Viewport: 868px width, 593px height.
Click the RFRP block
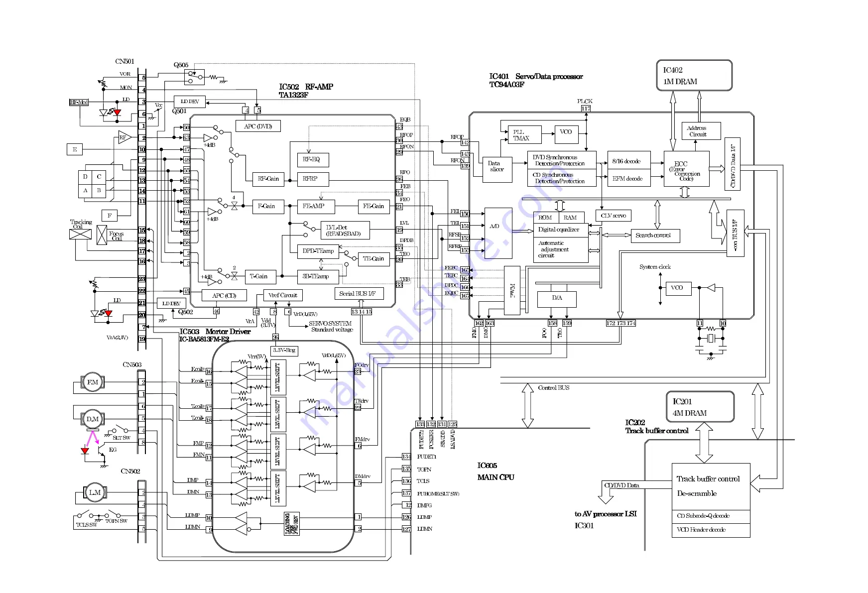point(313,178)
